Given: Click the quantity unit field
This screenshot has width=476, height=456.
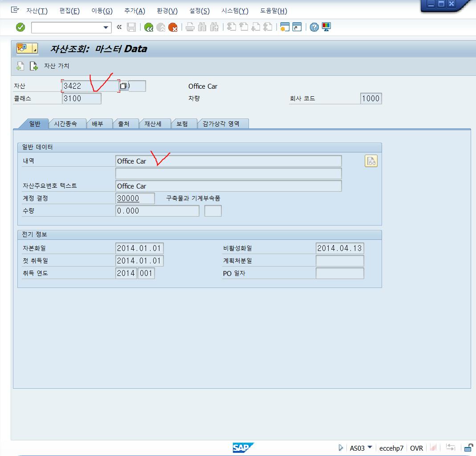Looking at the screenshot, I should (213, 211).
